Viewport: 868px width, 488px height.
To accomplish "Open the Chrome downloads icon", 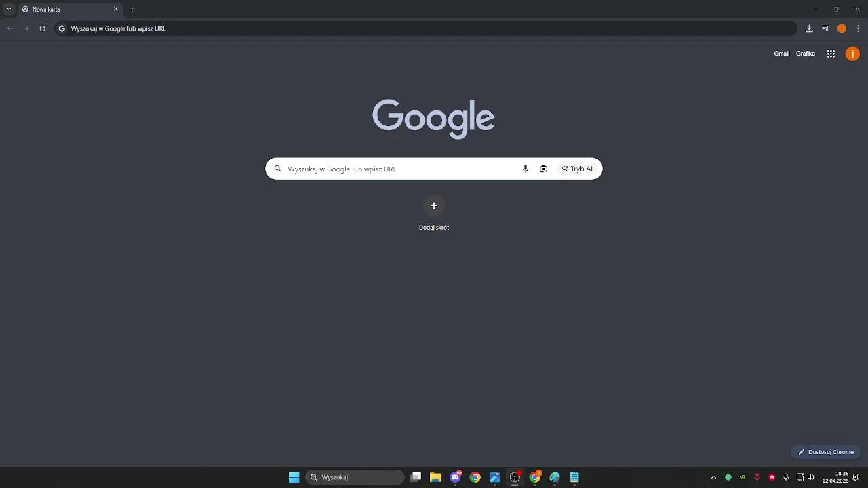I will tap(809, 28).
